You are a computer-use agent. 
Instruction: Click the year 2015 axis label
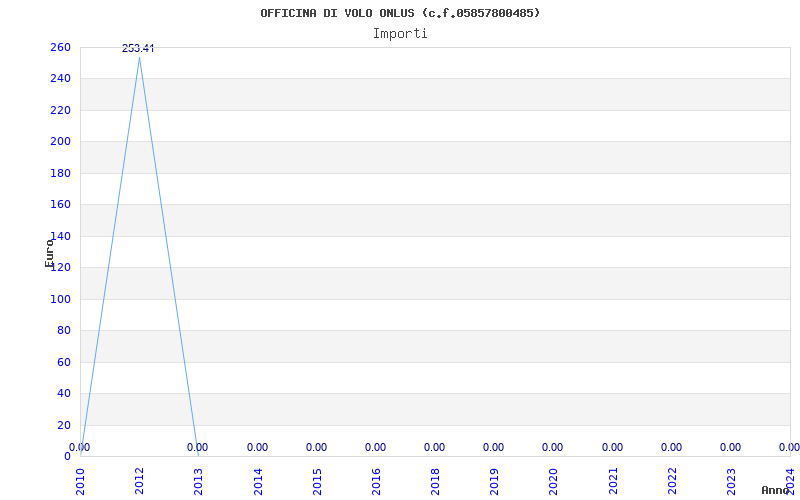click(317, 481)
